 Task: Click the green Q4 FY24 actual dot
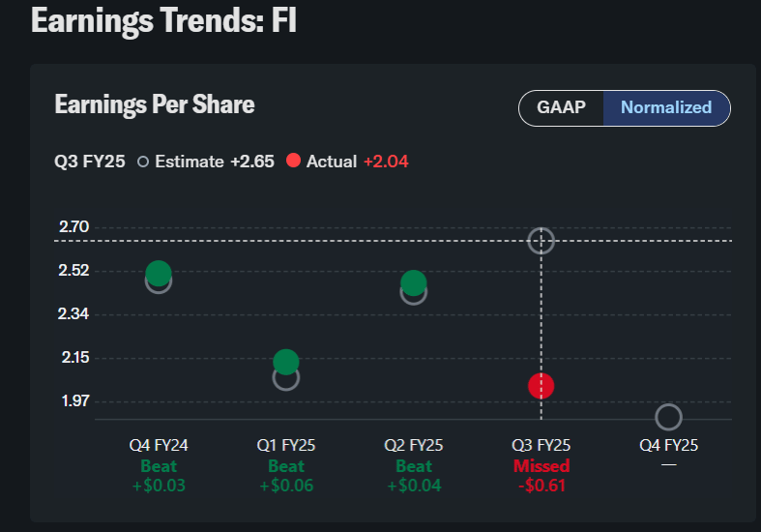click(159, 274)
